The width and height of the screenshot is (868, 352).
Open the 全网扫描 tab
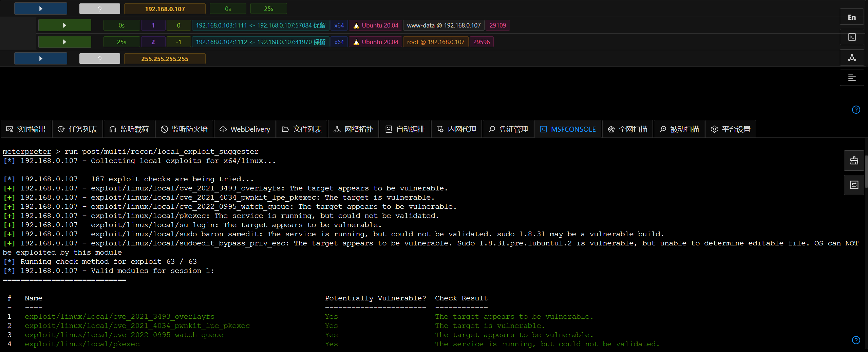coord(627,129)
